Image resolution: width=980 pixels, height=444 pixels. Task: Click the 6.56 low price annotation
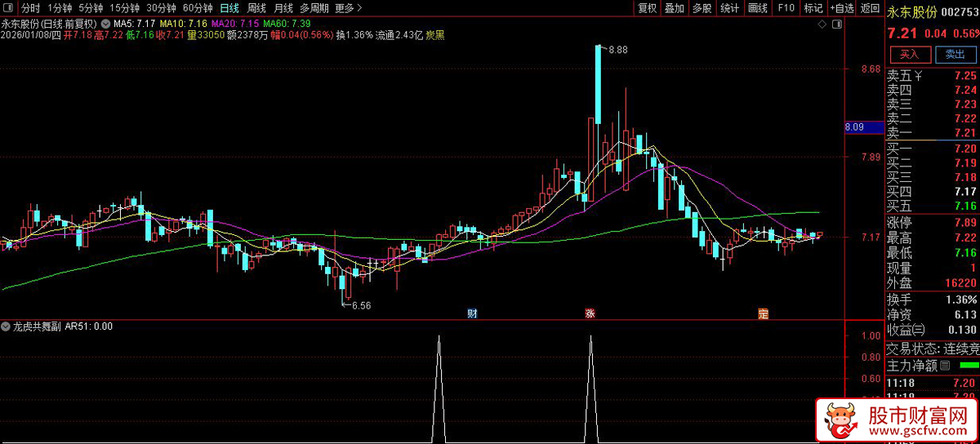coord(360,306)
